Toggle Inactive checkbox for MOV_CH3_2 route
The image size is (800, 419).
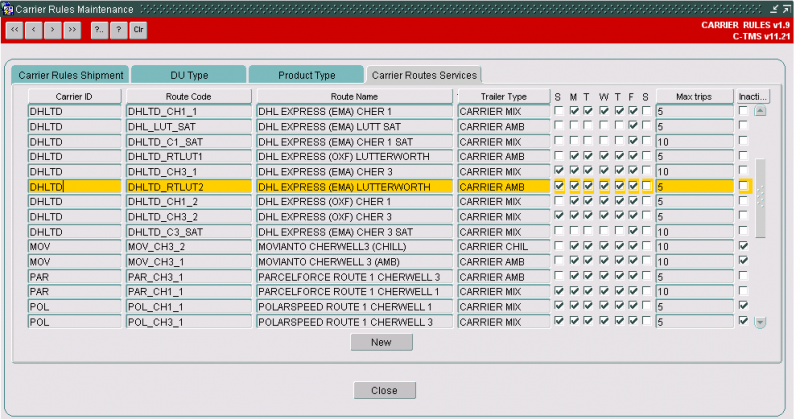[x=743, y=245]
